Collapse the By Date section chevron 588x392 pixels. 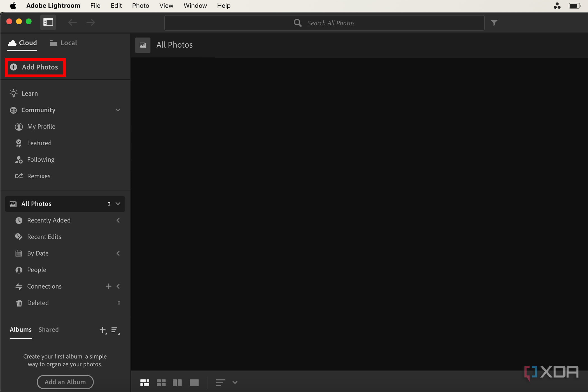[x=118, y=253]
